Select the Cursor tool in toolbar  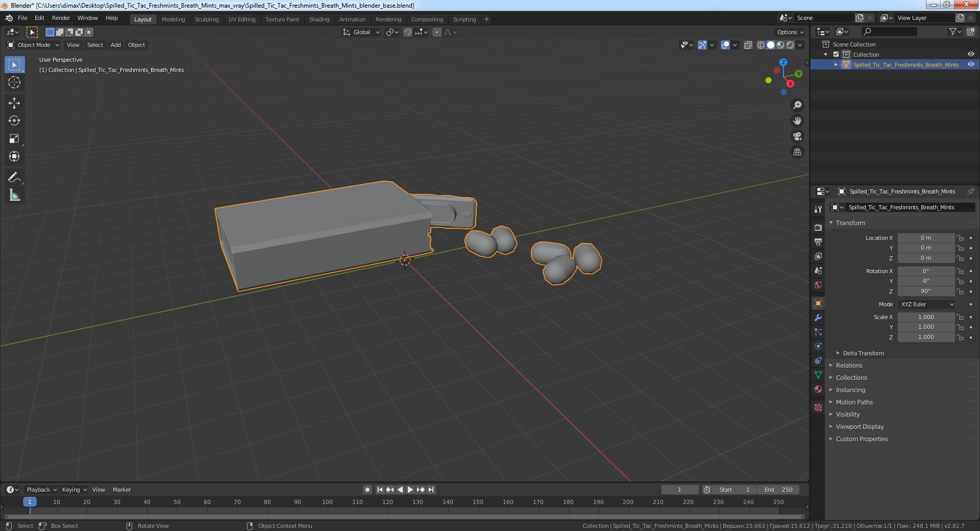[14, 82]
